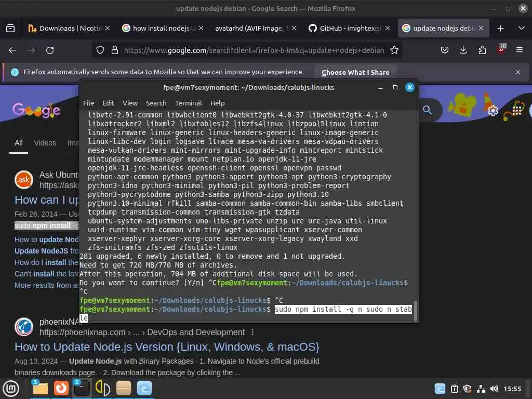Open terminal Search menu
Viewport: 532px width, 399px height.
pos(156,103)
